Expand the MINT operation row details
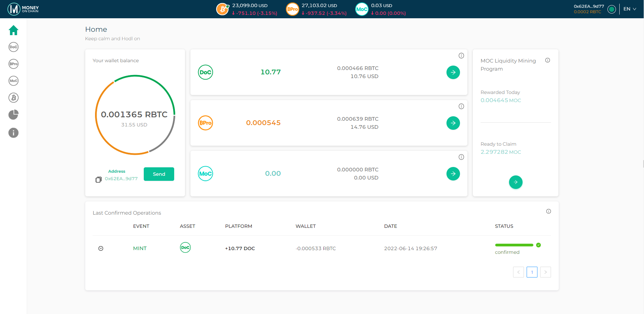The height and width of the screenshot is (314, 644). [x=101, y=248]
